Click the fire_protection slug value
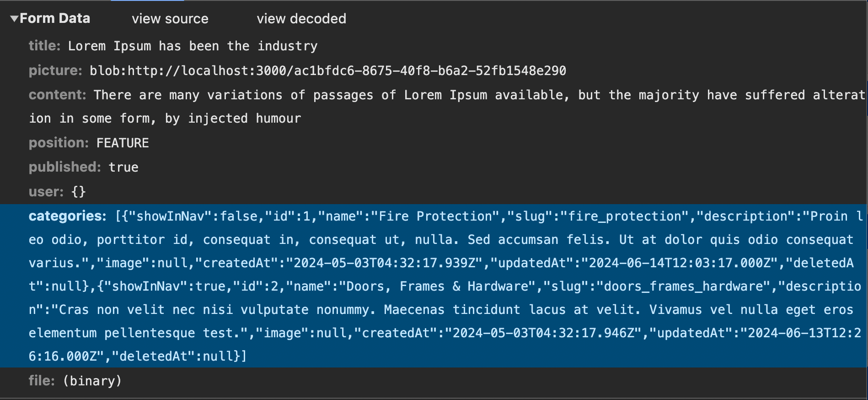Screen dimensions: 868x400 click(x=624, y=216)
